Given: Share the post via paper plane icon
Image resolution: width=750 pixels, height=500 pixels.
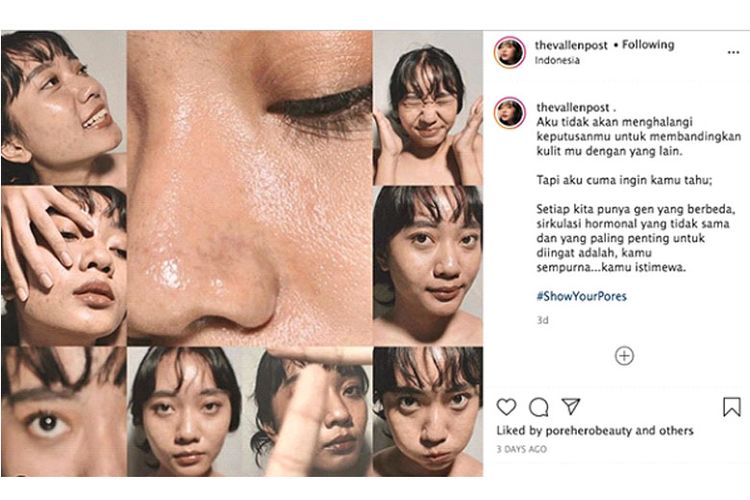Looking at the screenshot, I should [x=571, y=407].
